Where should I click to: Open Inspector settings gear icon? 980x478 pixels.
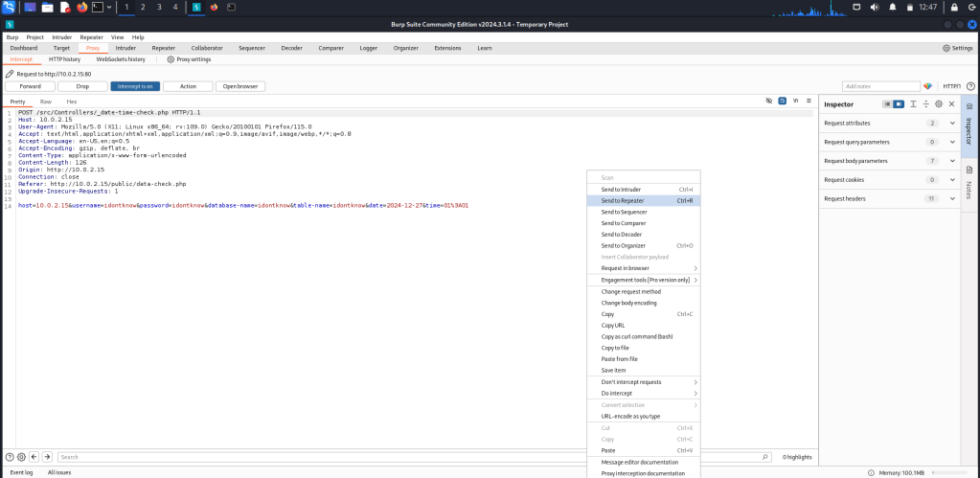click(939, 103)
